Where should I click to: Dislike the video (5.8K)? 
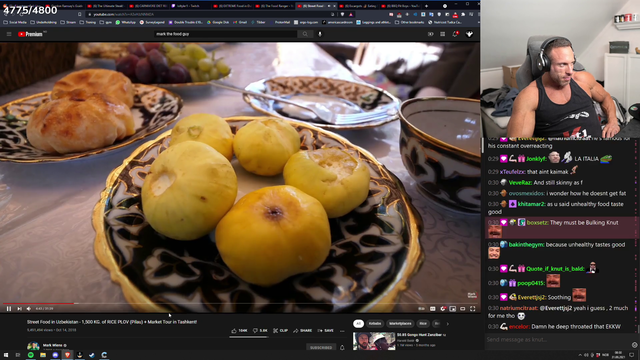260,331
